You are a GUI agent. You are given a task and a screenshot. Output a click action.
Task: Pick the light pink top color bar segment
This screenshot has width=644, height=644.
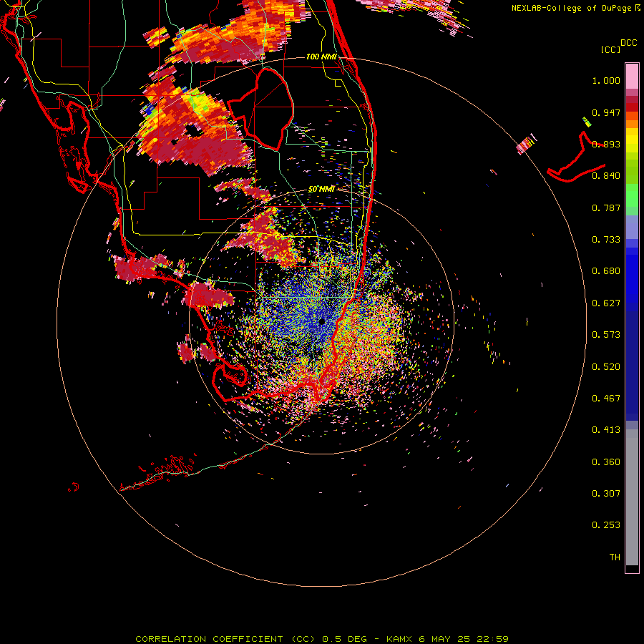[x=632, y=77]
